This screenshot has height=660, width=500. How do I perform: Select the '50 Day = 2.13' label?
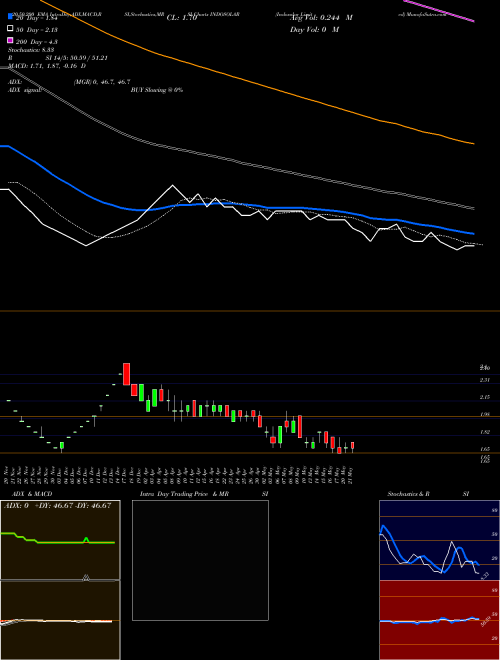point(37,30)
